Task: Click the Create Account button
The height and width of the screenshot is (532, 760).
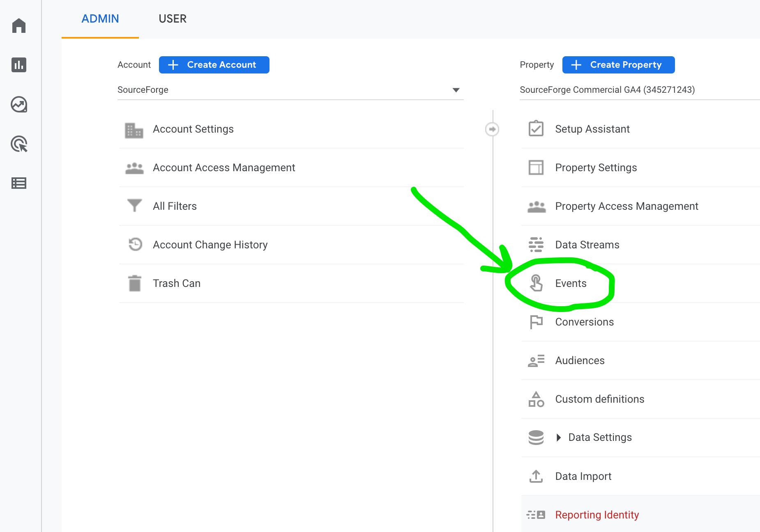Action: coord(214,64)
